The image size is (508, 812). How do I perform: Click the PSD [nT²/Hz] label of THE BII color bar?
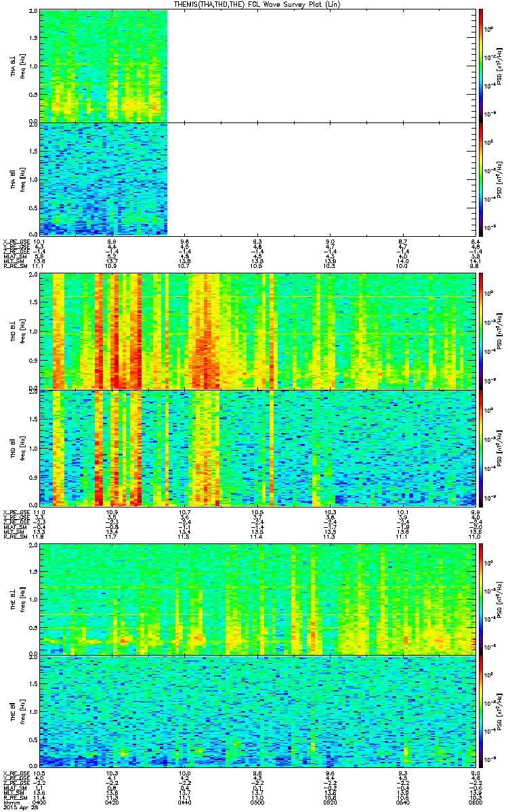click(x=500, y=712)
